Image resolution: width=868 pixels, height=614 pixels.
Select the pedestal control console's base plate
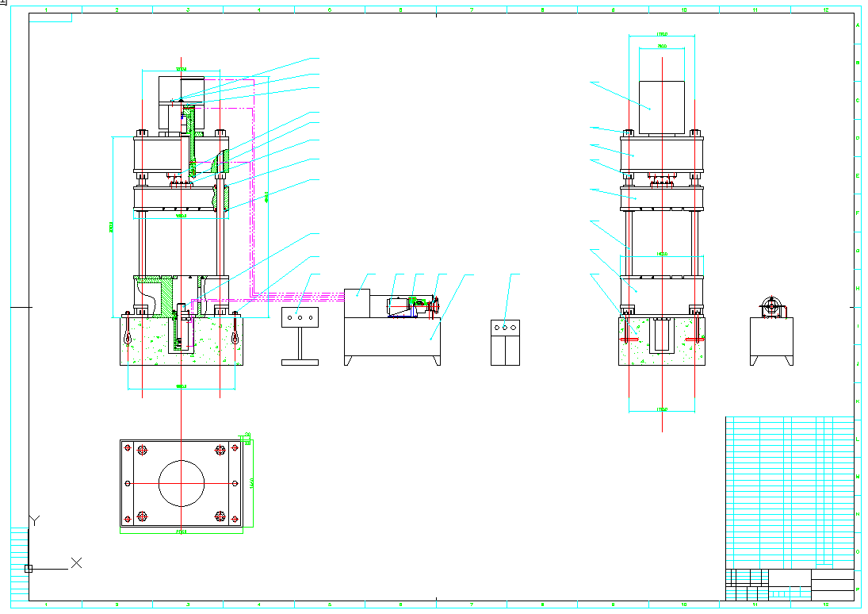(300, 363)
